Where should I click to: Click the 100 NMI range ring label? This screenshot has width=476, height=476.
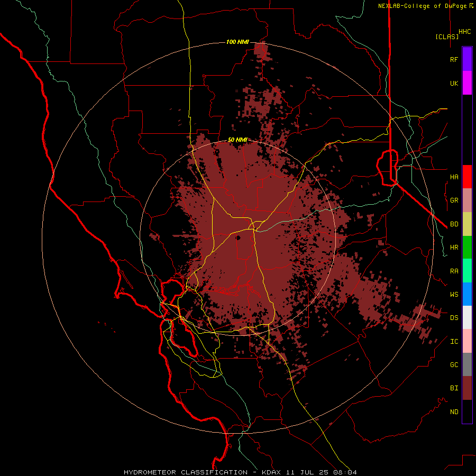(x=237, y=42)
